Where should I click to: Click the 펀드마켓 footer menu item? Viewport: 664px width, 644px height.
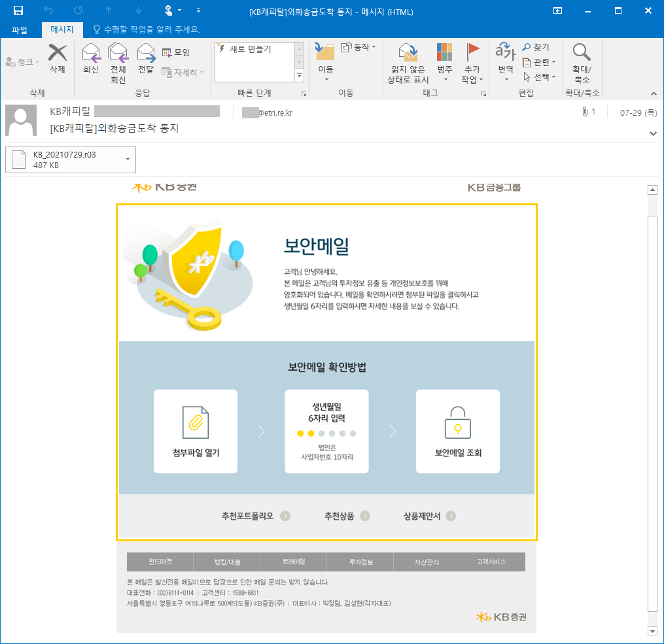pyautogui.click(x=160, y=562)
